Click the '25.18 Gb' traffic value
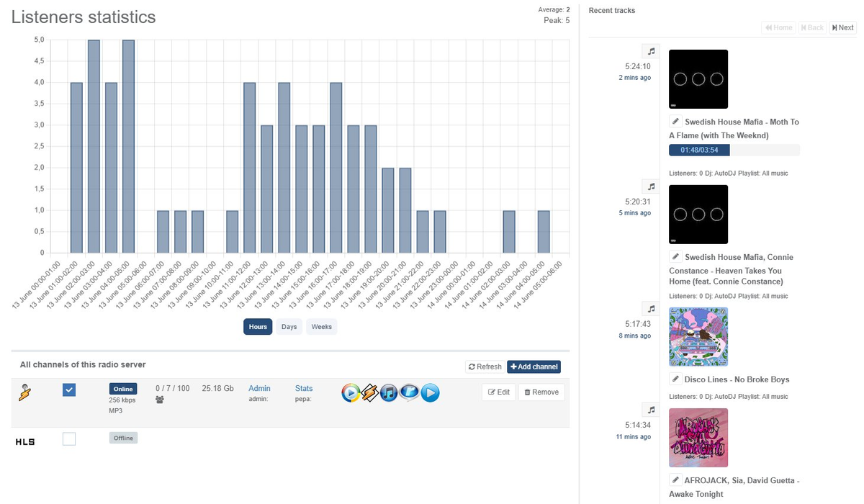The image size is (864, 504). 218,389
